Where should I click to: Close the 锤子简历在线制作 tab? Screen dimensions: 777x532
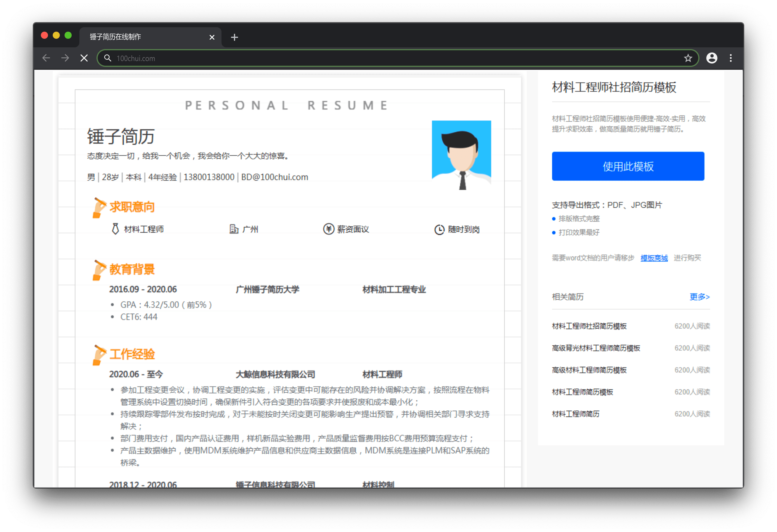[212, 37]
